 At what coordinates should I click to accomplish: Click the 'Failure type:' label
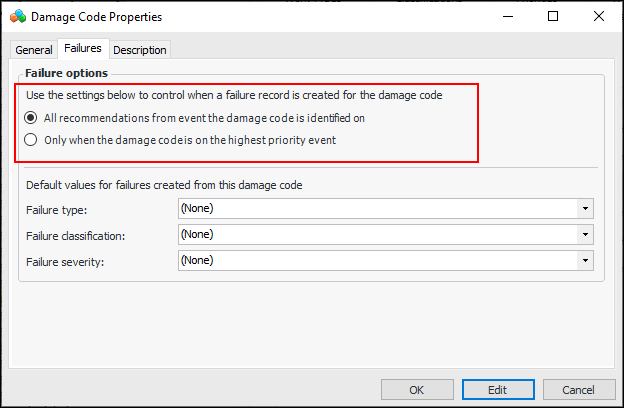tap(57, 210)
